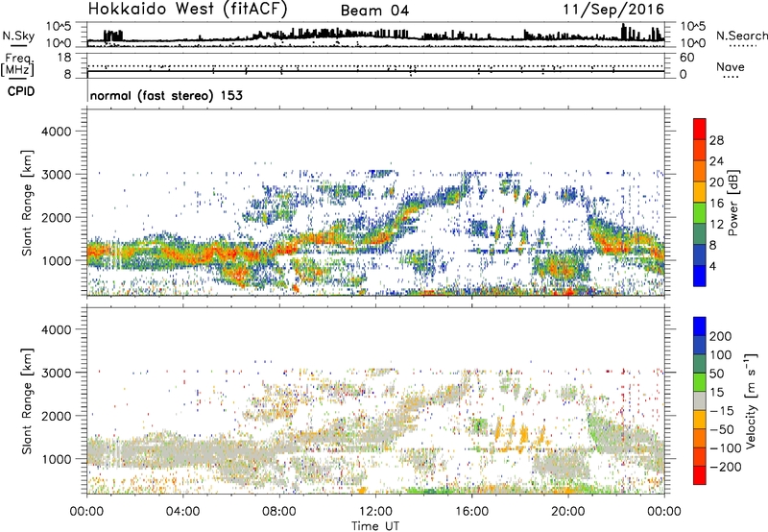The width and height of the screenshot is (768, 532).
Task: Click the 'Hokkaido West (fitACF)' title
Action: tap(187, 10)
